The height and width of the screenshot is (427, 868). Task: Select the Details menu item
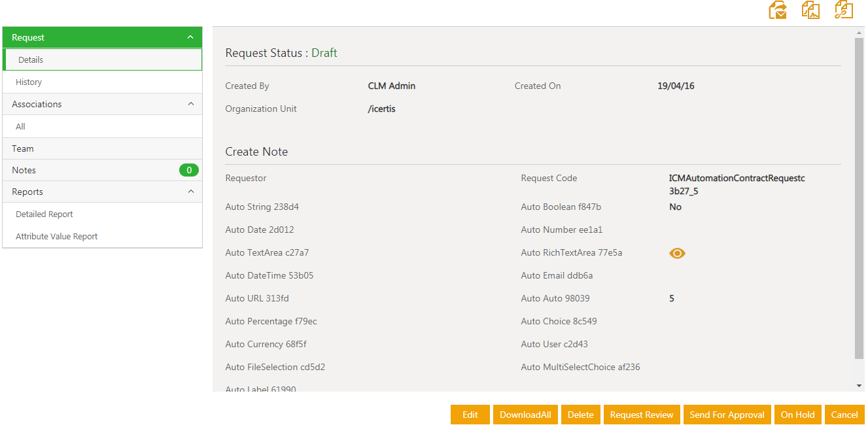[x=31, y=60]
